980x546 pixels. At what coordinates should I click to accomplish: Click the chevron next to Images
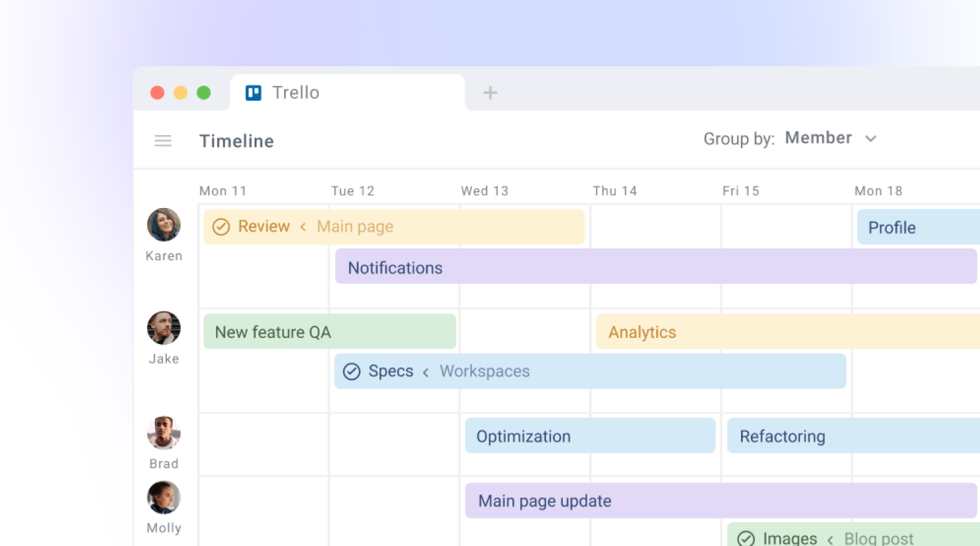(830, 539)
